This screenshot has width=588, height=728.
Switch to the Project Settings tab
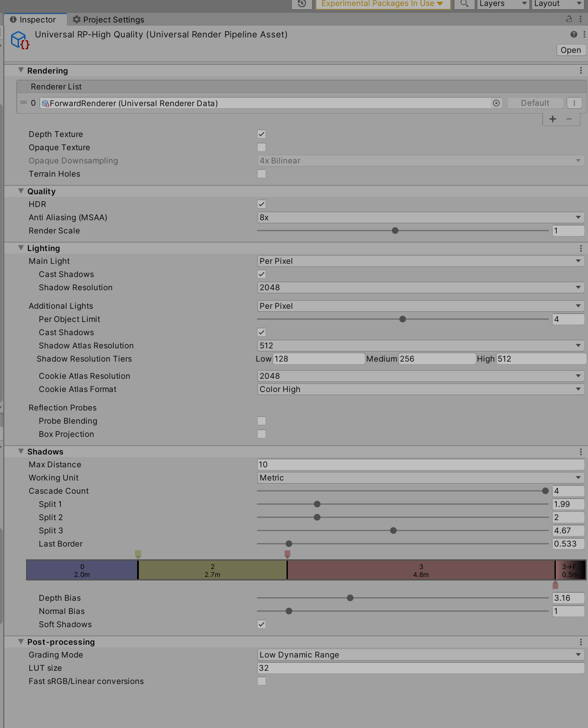coord(108,19)
